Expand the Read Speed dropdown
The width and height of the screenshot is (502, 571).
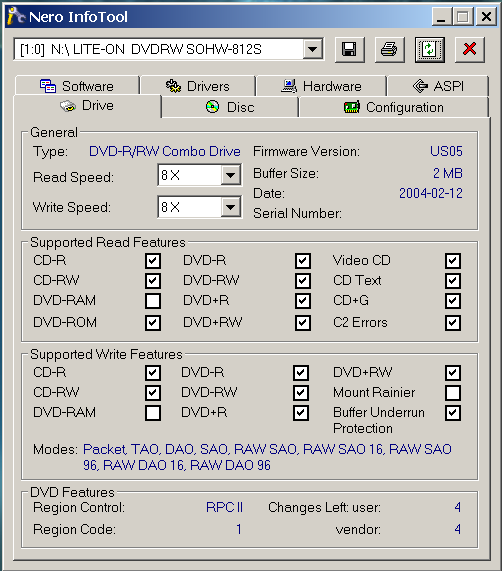pos(231,175)
